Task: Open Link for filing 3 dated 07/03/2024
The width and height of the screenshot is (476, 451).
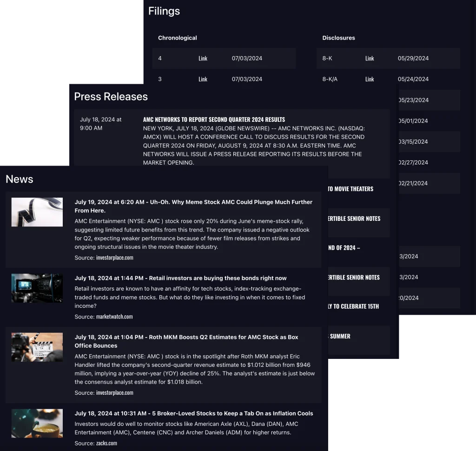Action: 203,79
